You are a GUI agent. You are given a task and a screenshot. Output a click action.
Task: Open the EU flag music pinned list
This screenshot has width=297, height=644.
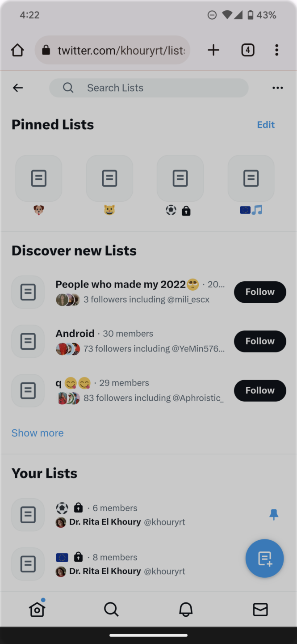coord(251,178)
